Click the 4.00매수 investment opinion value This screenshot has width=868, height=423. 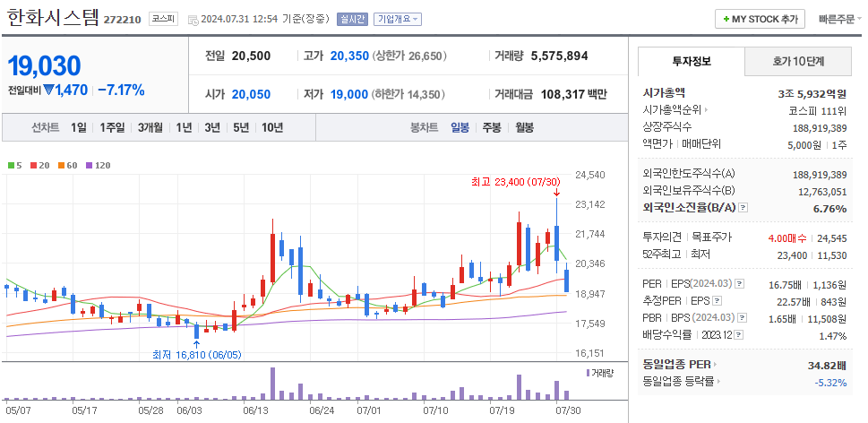(x=787, y=237)
